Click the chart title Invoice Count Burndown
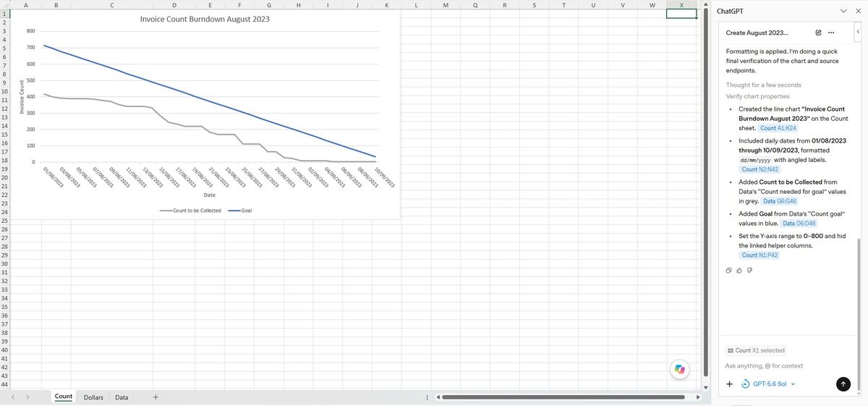This screenshot has width=868, height=406. click(x=205, y=19)
